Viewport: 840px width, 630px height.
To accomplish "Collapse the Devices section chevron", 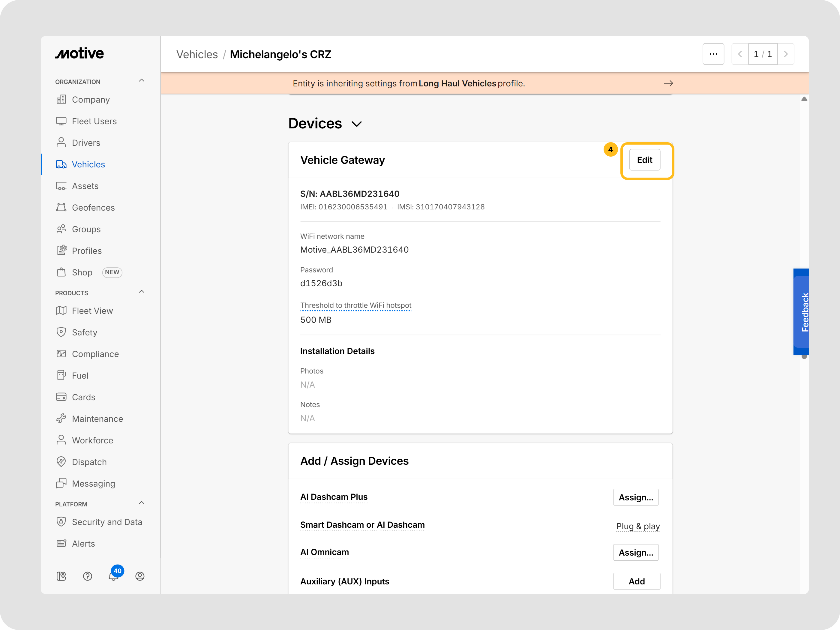I will [356, 124].
